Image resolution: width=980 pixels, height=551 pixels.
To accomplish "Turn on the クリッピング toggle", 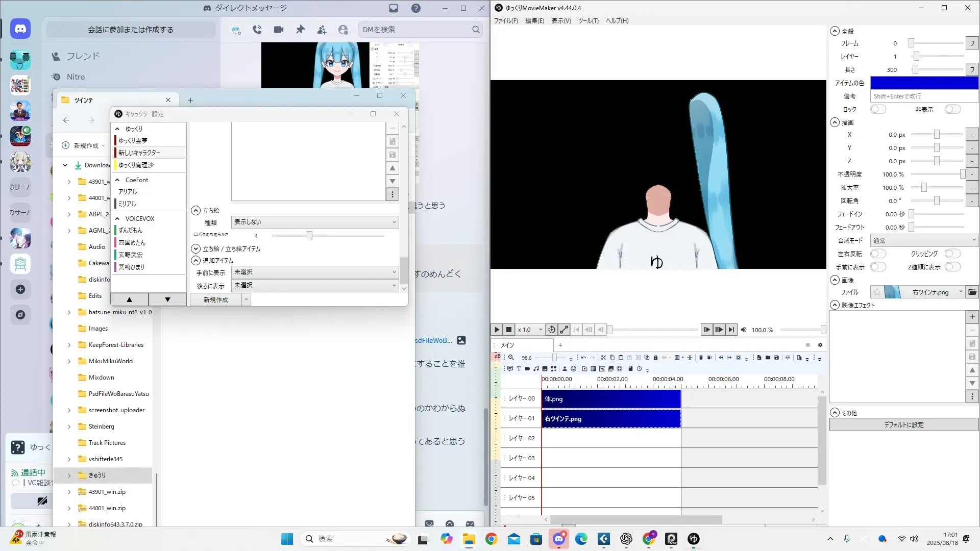I will coord(952,254).
